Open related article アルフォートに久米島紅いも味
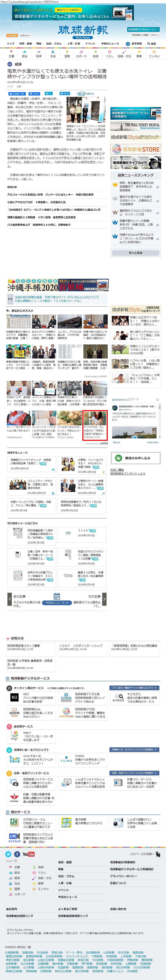 tap(50, 195)
